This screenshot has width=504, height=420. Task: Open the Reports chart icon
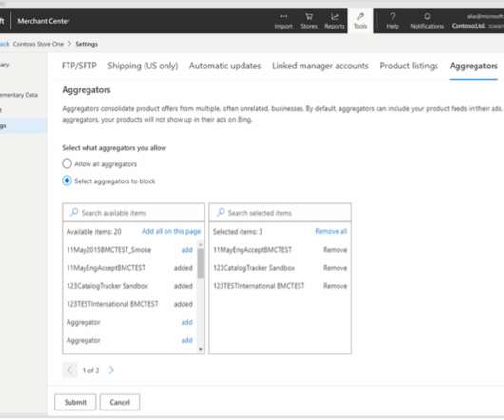[335, 21]
